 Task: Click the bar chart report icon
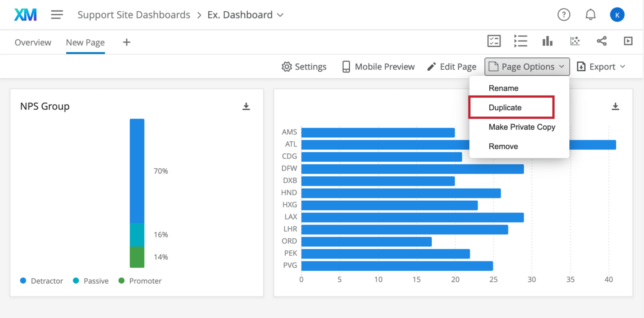[548, 41]
